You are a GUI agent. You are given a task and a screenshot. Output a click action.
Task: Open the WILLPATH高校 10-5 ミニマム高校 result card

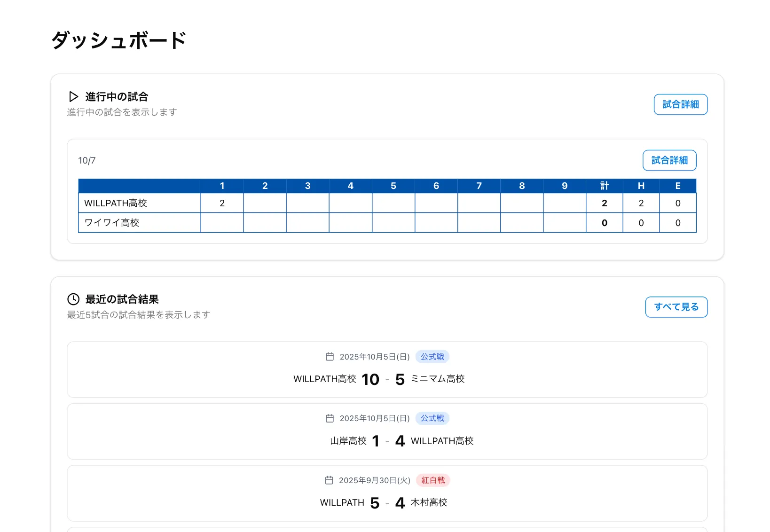tap(387, 370)
